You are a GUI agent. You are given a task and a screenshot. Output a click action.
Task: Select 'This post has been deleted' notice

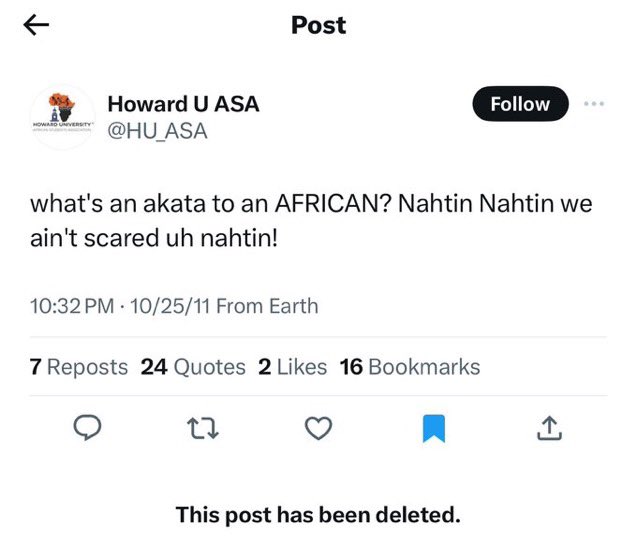tap(318, 515)
